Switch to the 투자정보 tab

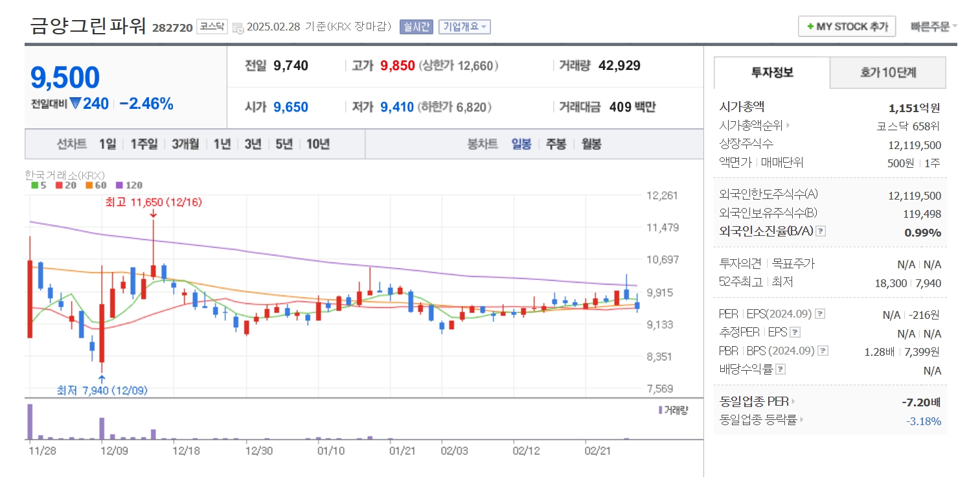click(771, 73)
